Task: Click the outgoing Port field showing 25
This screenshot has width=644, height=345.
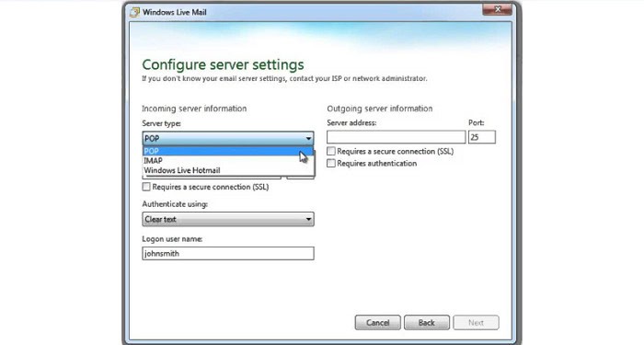Action: pos(482,137)
